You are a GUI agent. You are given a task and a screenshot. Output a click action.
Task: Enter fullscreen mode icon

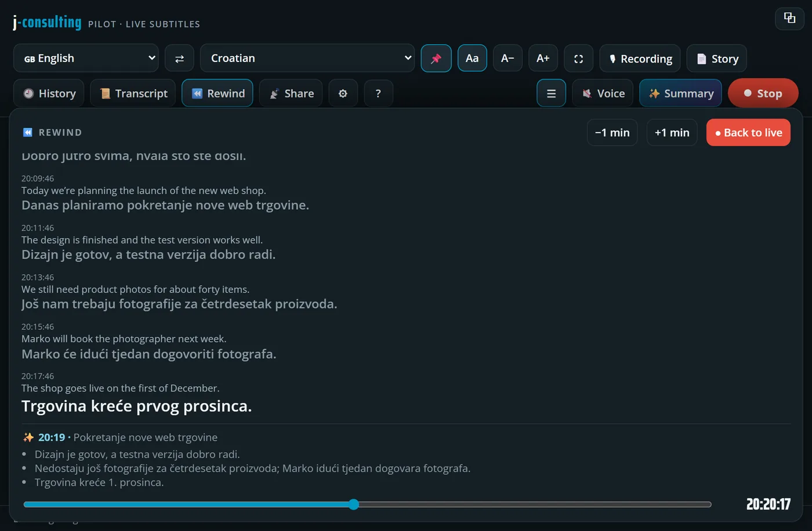click(578, 59)
